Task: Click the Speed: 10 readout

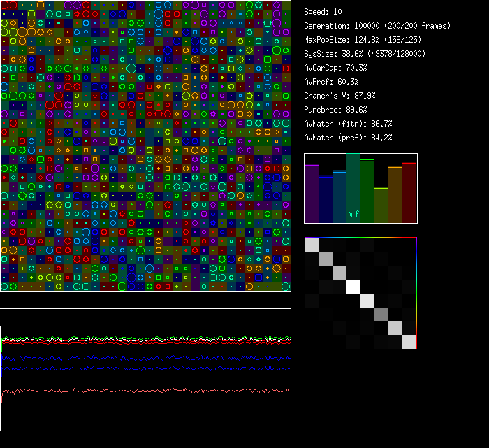Action: (323, 12)
